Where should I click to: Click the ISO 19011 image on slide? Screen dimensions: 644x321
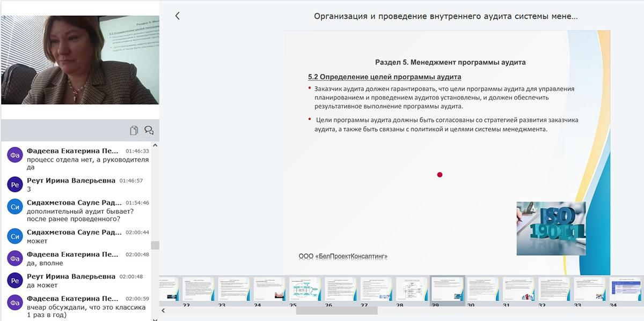tap(551, 228)
